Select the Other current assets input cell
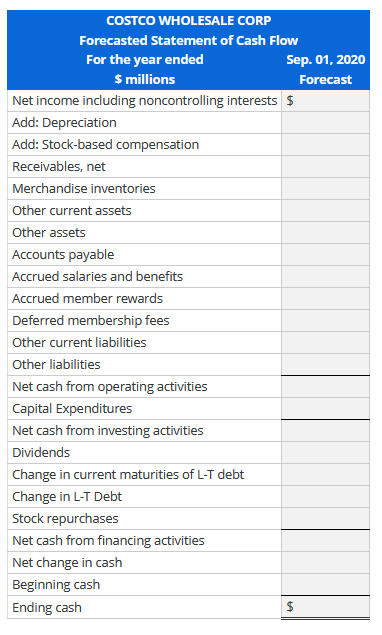The width and height of the screenshot is (382, 635). point(325,211)
